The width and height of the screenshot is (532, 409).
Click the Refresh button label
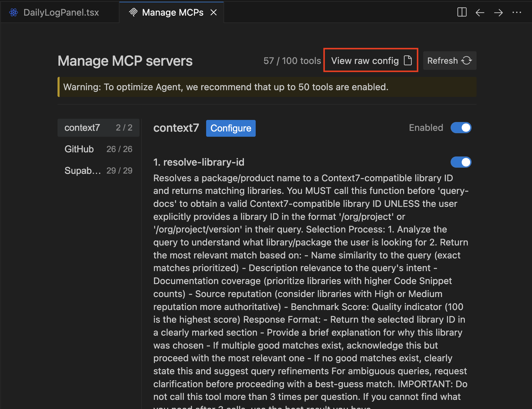442,61
